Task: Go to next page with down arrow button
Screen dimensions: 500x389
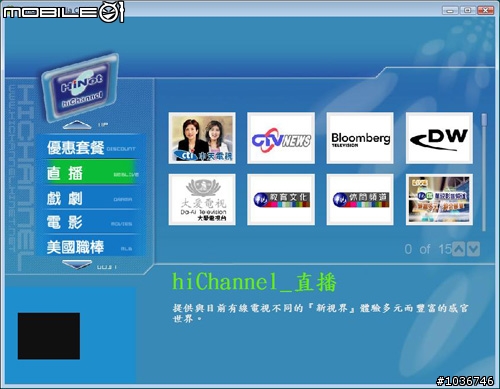Action: [473, 249]
